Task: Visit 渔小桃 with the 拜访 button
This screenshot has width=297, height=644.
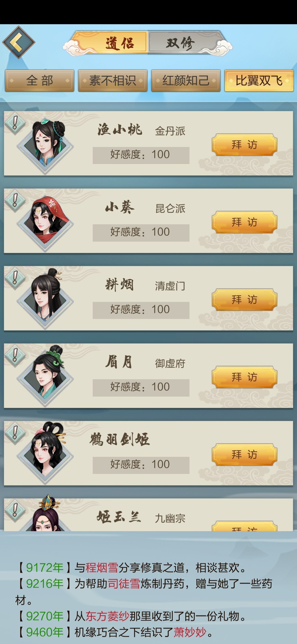Action: pyautogui.click(x=244, y=145)
